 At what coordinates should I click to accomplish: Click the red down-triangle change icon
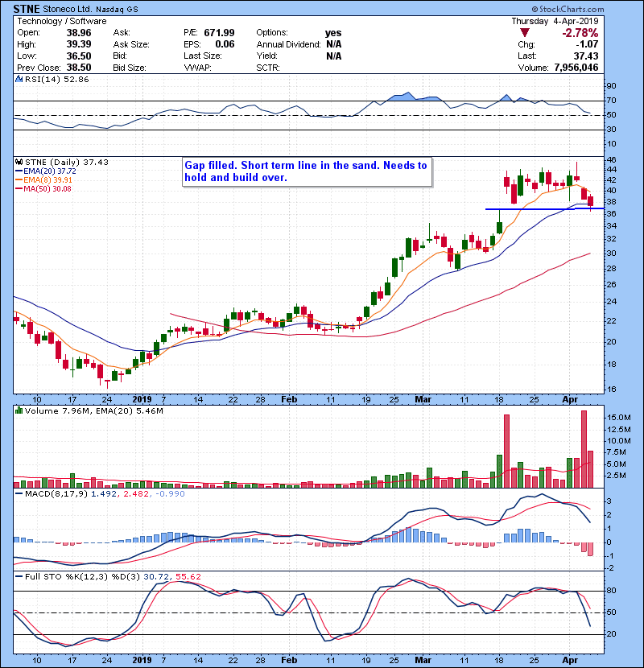(525, 33)
